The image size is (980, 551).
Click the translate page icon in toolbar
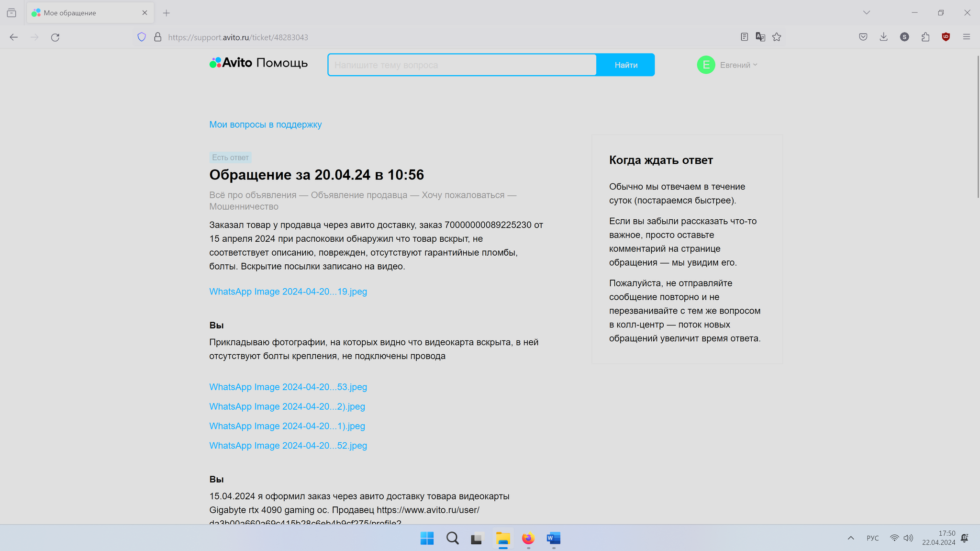point(760,37)
